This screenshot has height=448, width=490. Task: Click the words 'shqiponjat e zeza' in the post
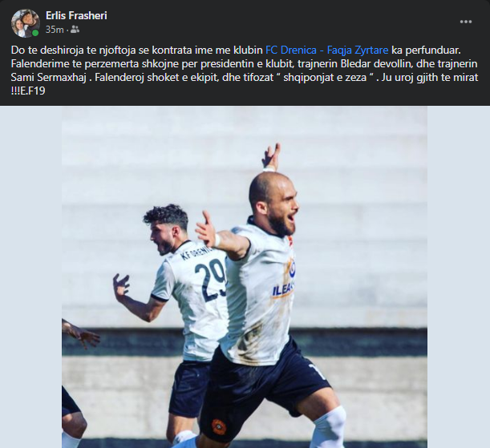coord(325,77)
